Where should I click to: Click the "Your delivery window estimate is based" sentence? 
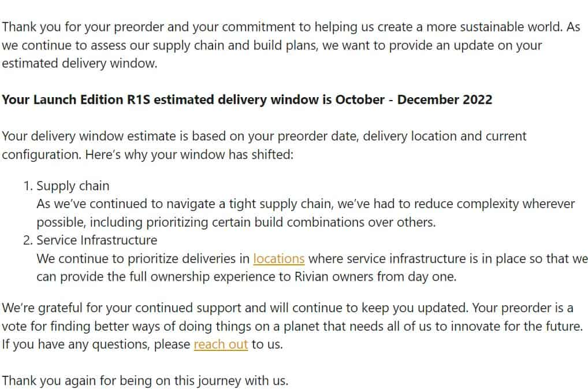[x=173, y=136]
